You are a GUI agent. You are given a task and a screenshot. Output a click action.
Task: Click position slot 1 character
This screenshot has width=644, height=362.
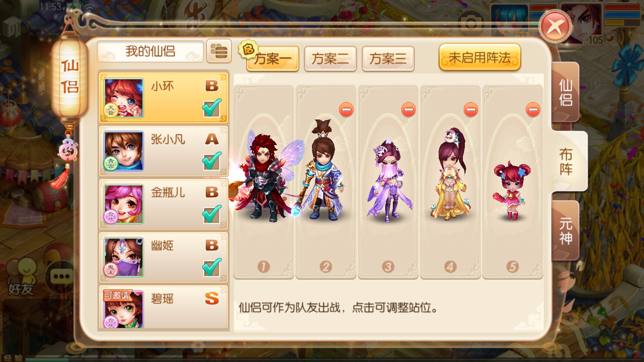pyautogui.click(x=264, y=177)
